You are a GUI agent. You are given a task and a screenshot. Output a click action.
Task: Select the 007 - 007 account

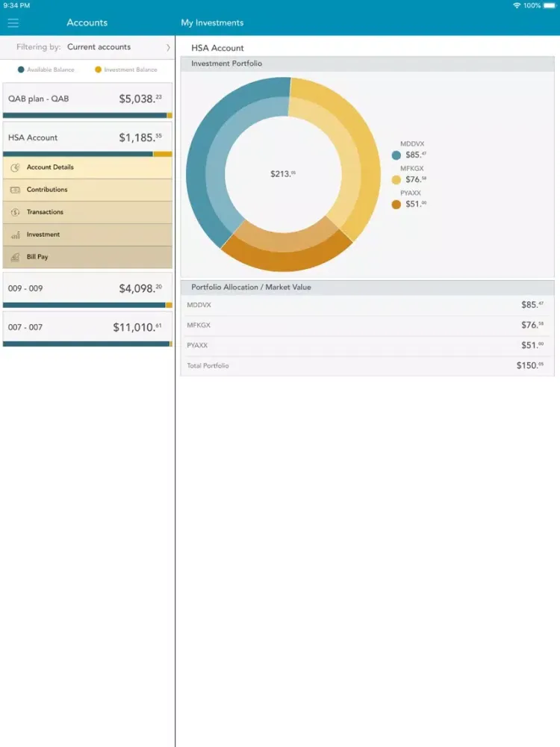pos(87,329)
